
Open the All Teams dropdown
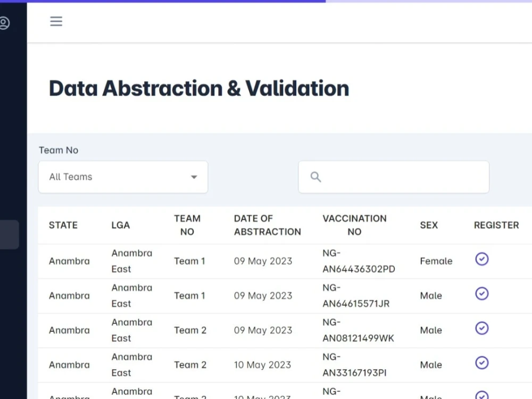(123, 177)
